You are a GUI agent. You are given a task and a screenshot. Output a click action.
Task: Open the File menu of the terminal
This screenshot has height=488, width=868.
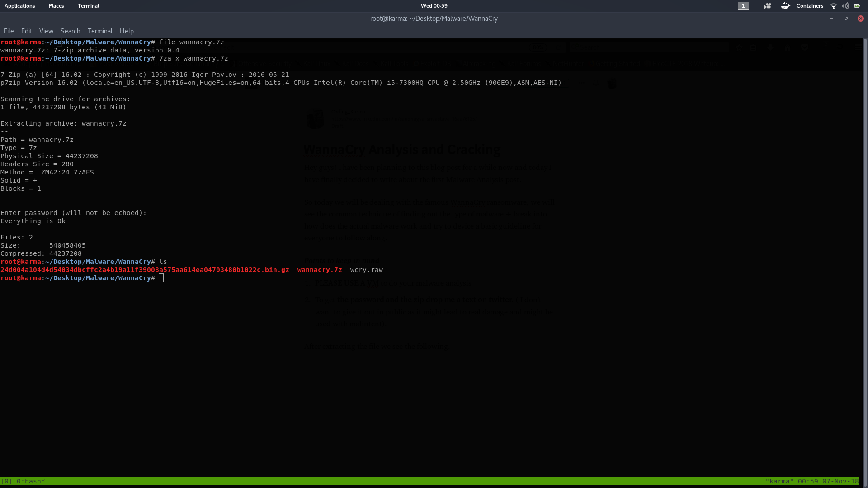8,31
